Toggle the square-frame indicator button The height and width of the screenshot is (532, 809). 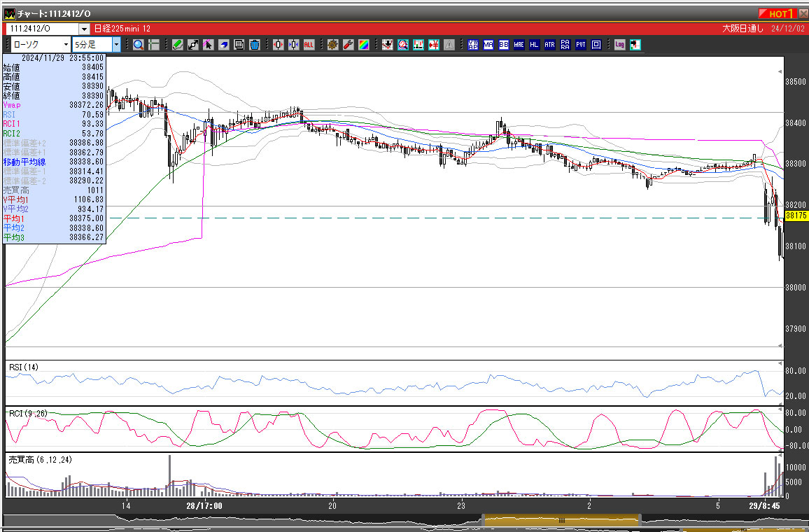[596, 45]
